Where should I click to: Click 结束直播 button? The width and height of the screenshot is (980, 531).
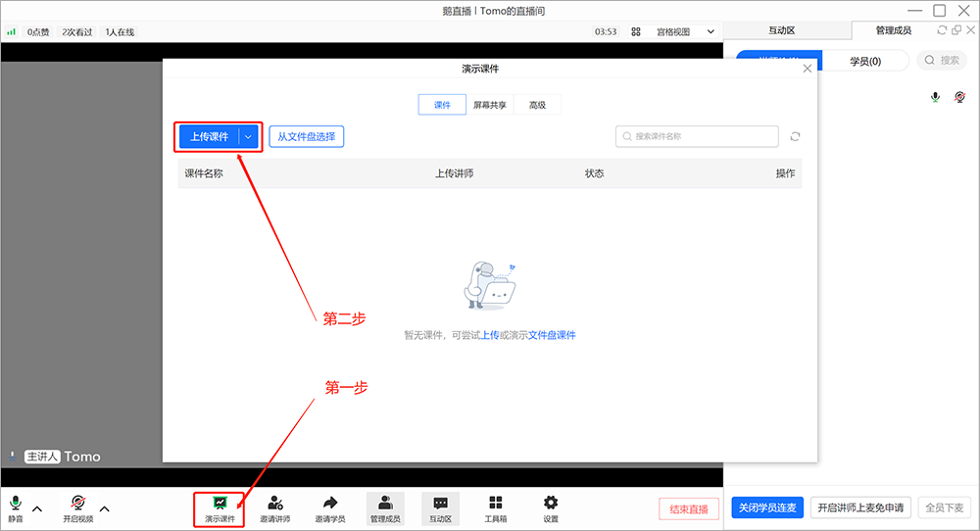point(689,509)
